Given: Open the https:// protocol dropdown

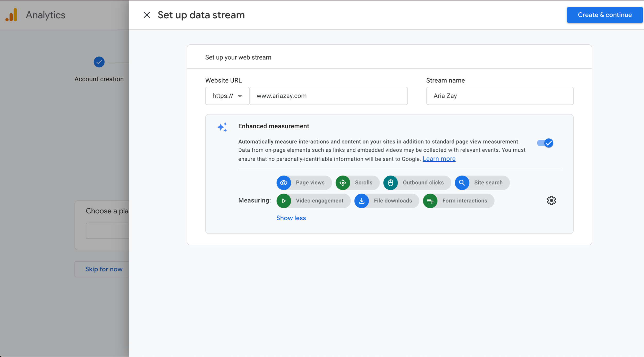Looking at the screenshot, I should 227,96.
